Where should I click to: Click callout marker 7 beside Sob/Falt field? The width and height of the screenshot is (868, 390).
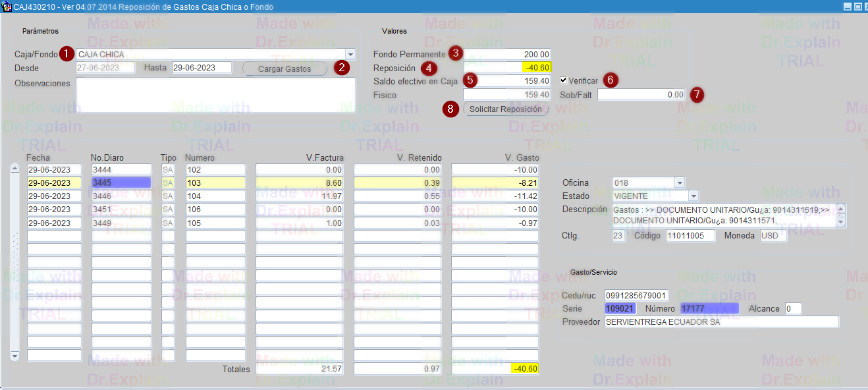pyautogui.click(x=697, y=94)
